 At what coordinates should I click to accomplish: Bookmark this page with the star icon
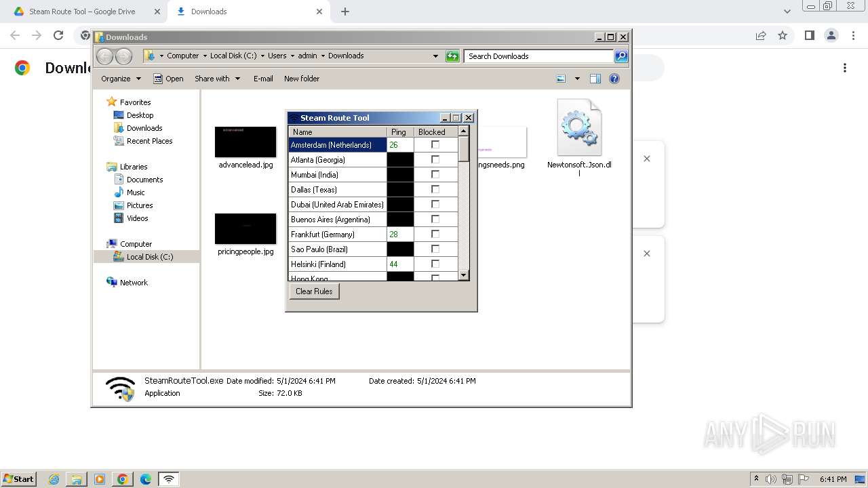click(x=783, y=35)
